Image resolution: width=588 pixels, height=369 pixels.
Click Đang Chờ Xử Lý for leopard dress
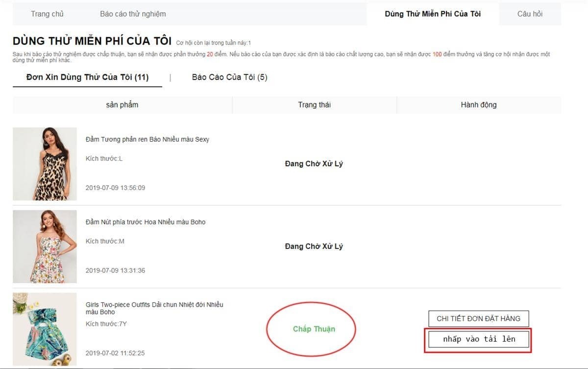click(x=314, y=164)
